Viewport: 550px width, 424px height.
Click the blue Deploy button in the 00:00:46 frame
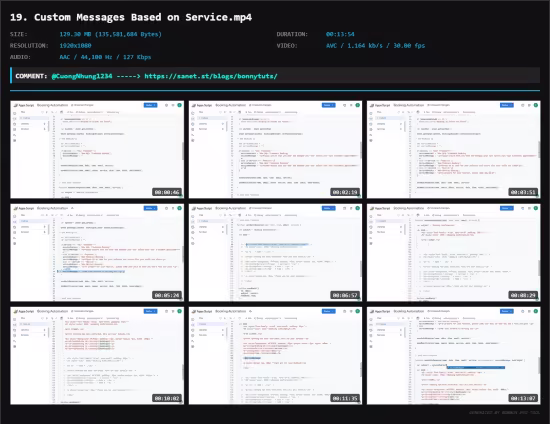pyautogui.click(x=150, y=105)
